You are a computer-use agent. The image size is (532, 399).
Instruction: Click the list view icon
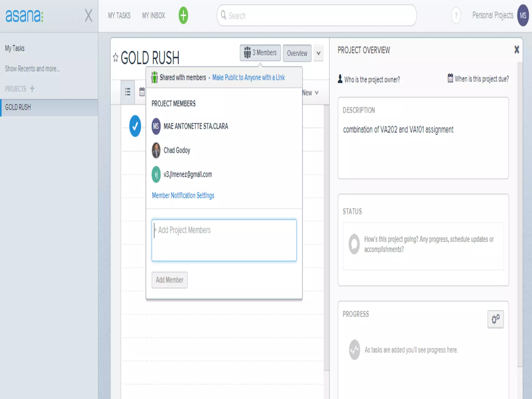(128, 92)
